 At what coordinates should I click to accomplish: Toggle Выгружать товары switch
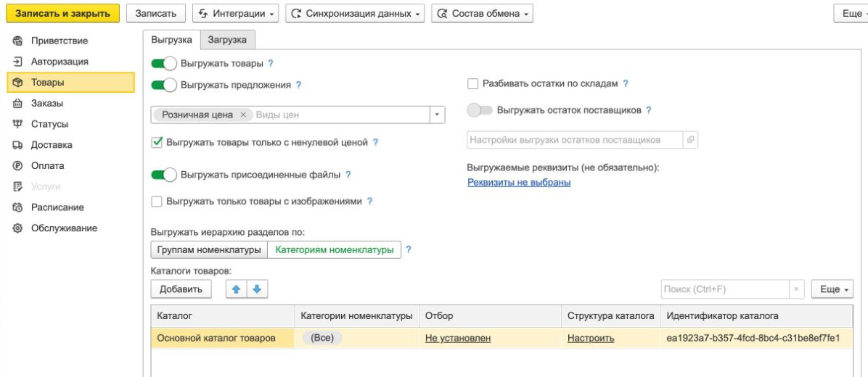(164, 64)
